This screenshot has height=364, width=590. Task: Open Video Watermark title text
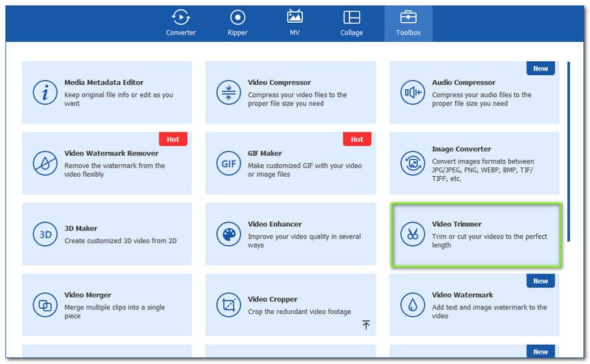(462, 295)
